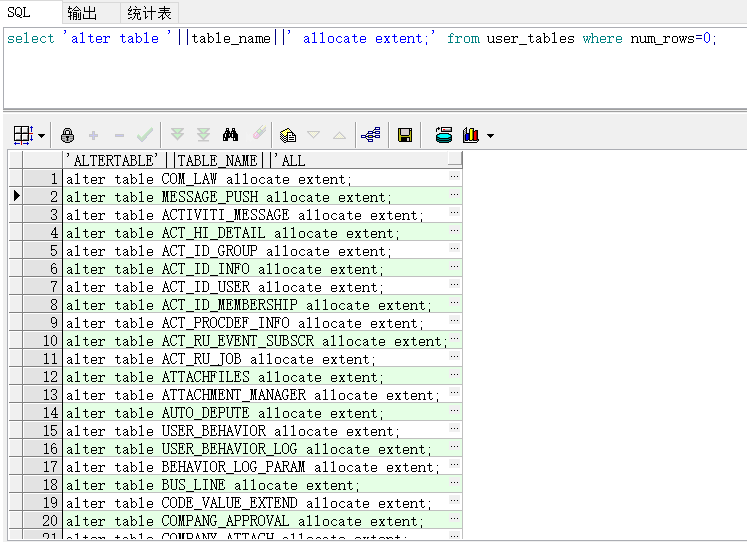Open ellipsis editor for ACT_RU_JOB row
Viewport: 747px width, 542px height.
(455, 356)
